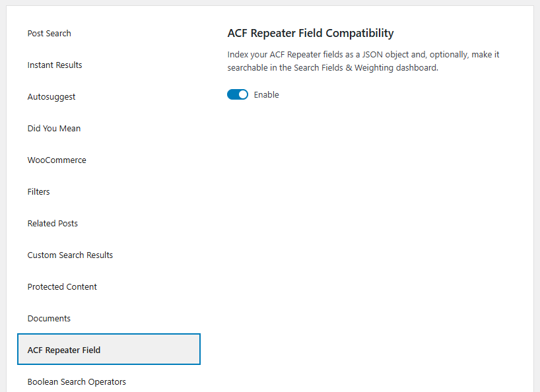Open Boolean Search Operators settings

pos(76,381)
